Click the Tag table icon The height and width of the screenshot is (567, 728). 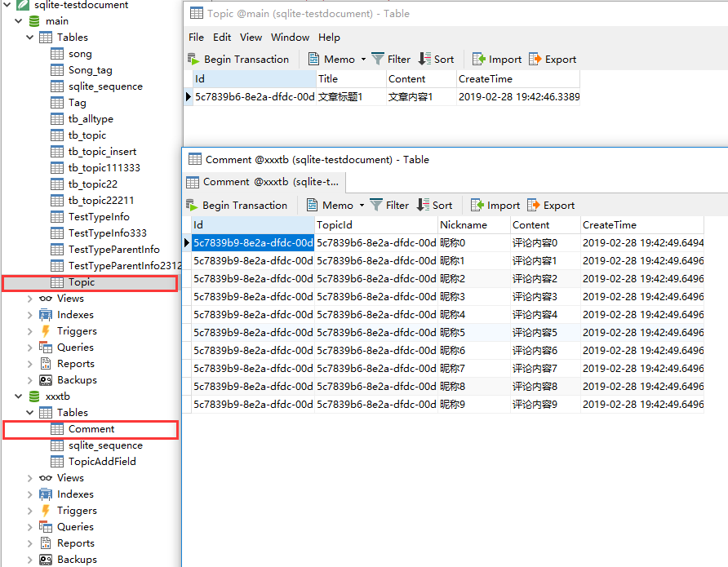[x=57, y=103]
